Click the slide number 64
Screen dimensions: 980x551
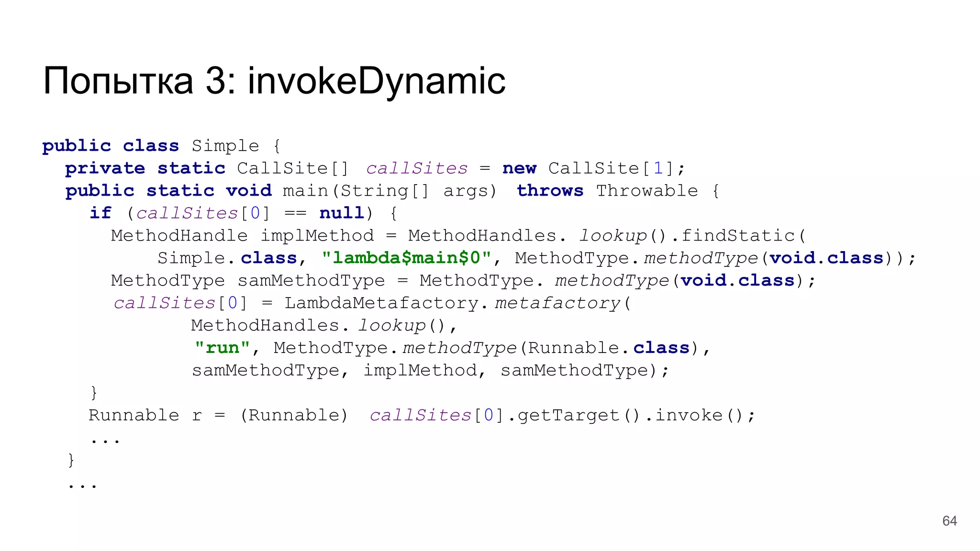[x=949, y=521]
